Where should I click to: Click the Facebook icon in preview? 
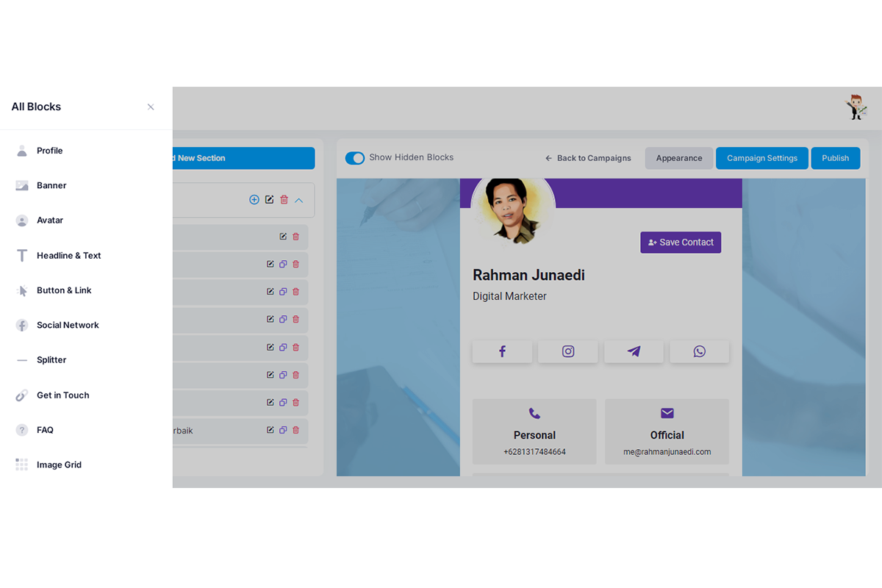(x=502, y=351)
